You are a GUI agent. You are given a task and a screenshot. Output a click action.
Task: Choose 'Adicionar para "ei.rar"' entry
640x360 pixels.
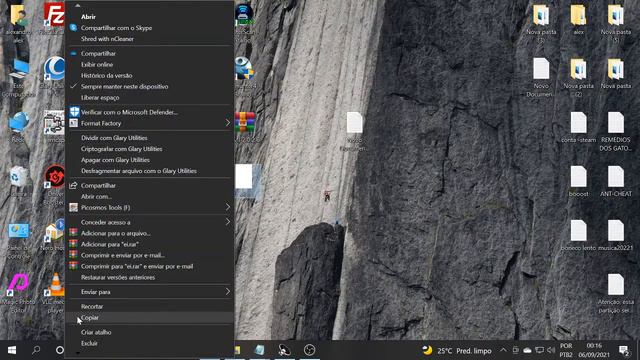click(x=149, y=244)
